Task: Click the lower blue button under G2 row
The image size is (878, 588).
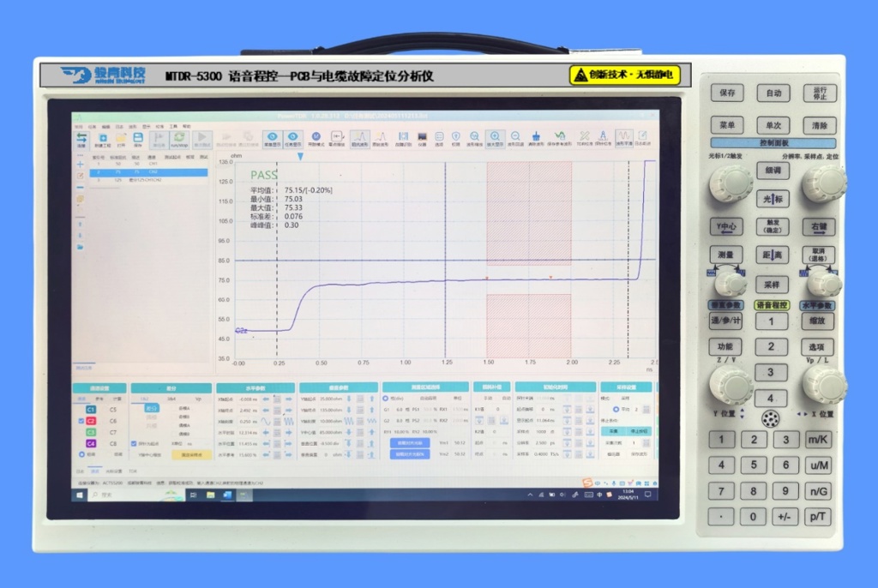Action: [x=410, y=454]
